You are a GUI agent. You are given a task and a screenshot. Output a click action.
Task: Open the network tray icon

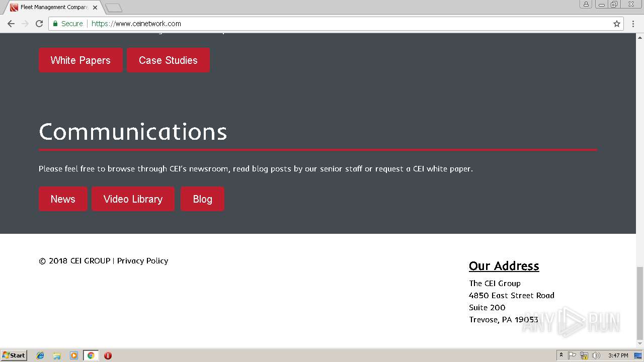click(x=584, y=355)
